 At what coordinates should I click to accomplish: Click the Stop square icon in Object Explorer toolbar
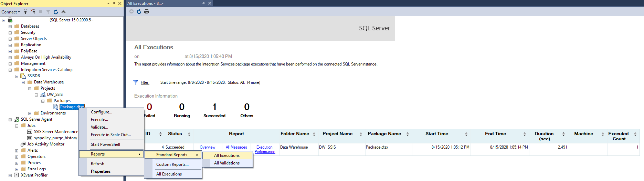(41, 12)
